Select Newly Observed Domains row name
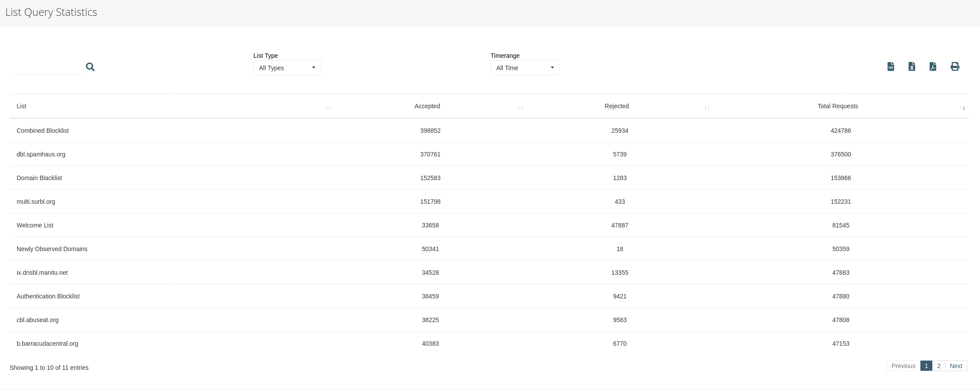 [x=52, y=249]
